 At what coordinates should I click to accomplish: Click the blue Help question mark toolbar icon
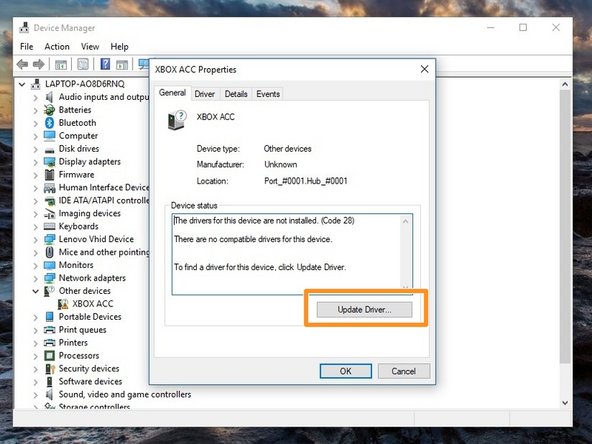(x=105, y=64)
